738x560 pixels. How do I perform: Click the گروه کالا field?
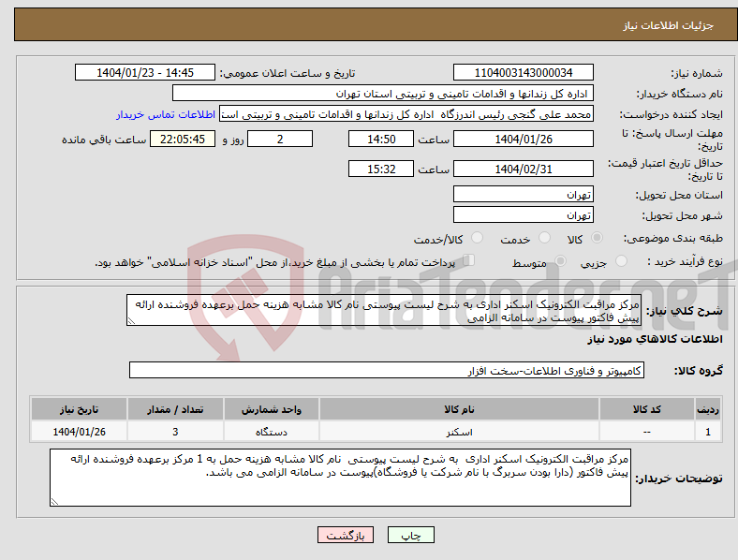387,370
